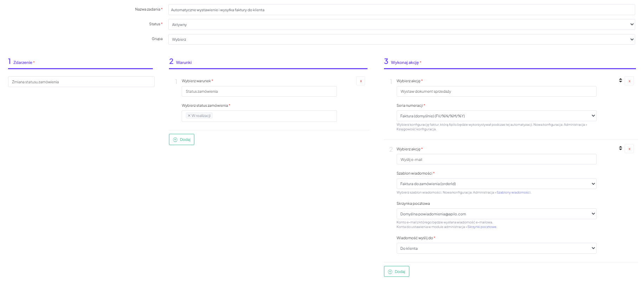This screenshot has width=644, height=287.
Task: Click reorder arrows for first action
Action: coord(620,80)
